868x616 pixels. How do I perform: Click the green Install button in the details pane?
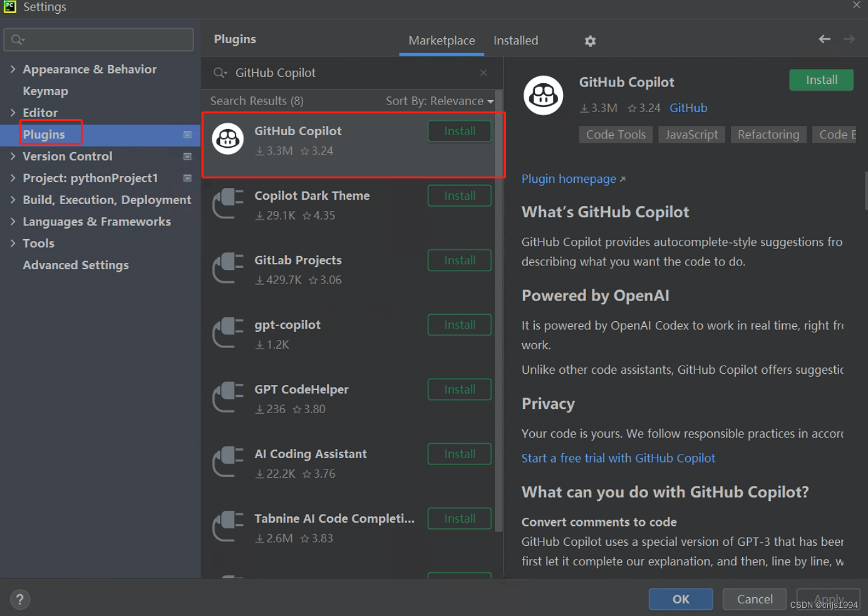[821, 80]
